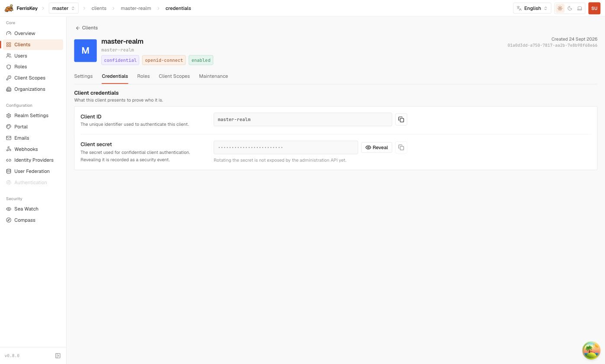Go to Roles in the sidebar

[x=33, y=67]
